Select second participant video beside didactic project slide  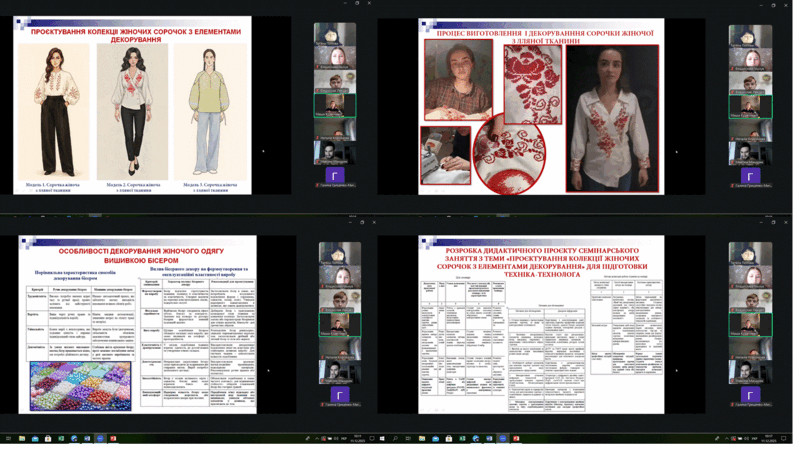pos(750,278)
